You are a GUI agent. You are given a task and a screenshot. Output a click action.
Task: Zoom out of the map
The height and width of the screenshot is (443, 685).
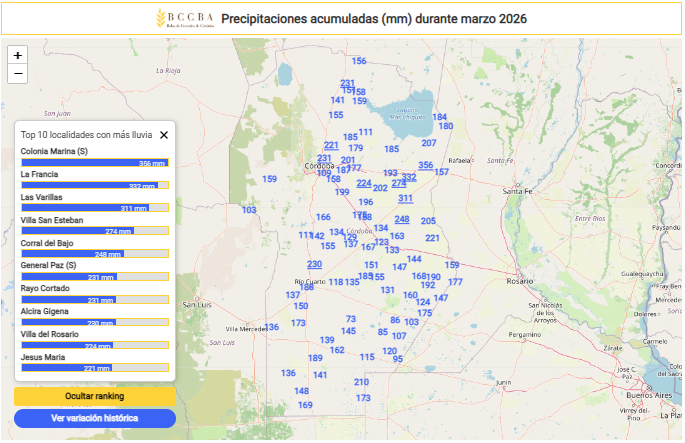click(18, 74)
